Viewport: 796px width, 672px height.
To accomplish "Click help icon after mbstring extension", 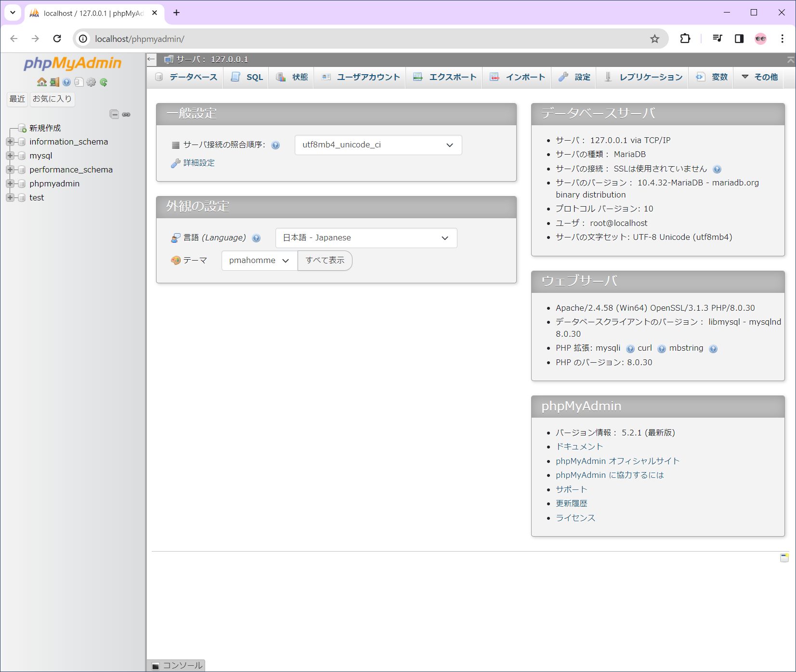I will coord(713,349).
